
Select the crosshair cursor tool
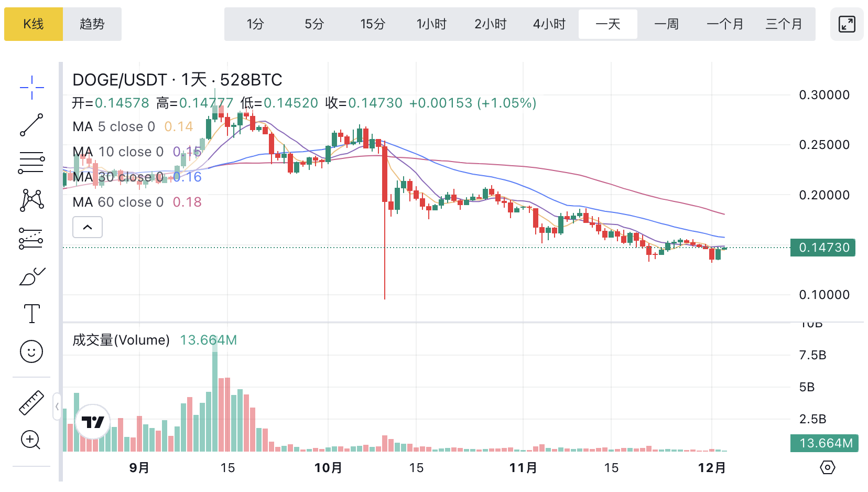[31, 88]
